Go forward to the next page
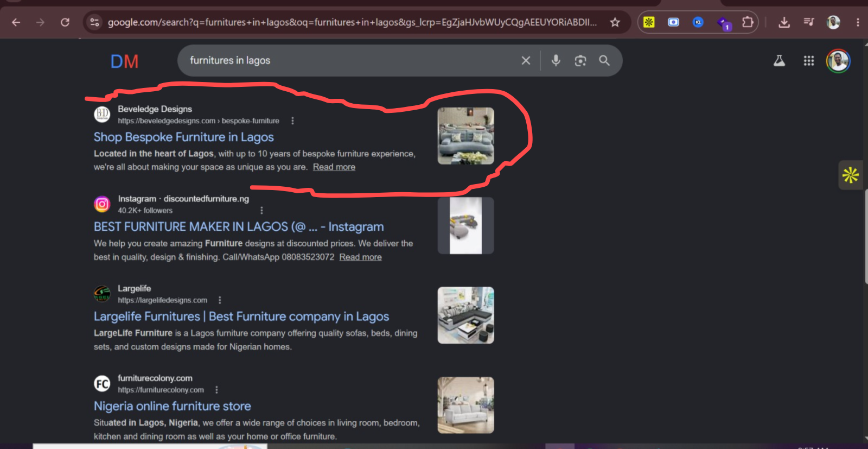This screenshot has height=449, width=868. click(x=40, y=22)
